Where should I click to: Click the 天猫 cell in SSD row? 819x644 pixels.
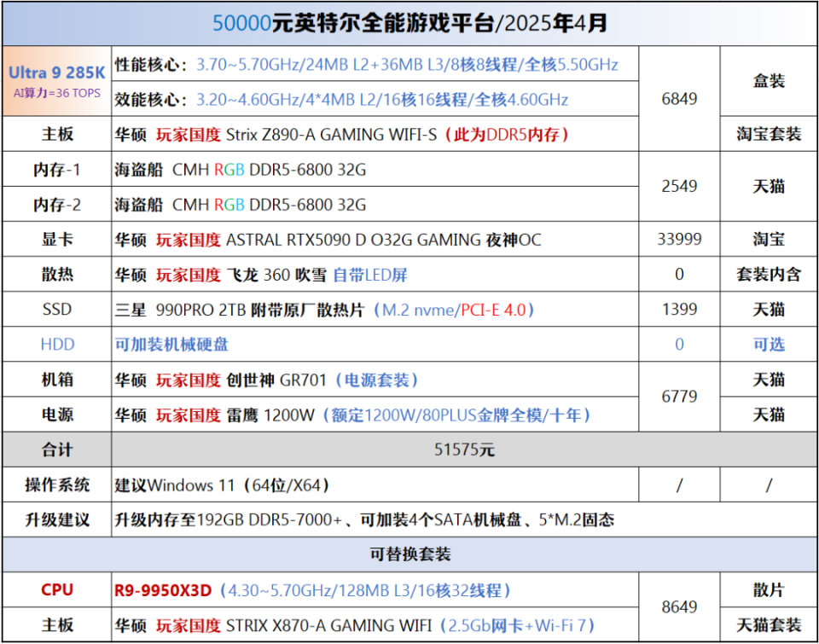(769, 309)
